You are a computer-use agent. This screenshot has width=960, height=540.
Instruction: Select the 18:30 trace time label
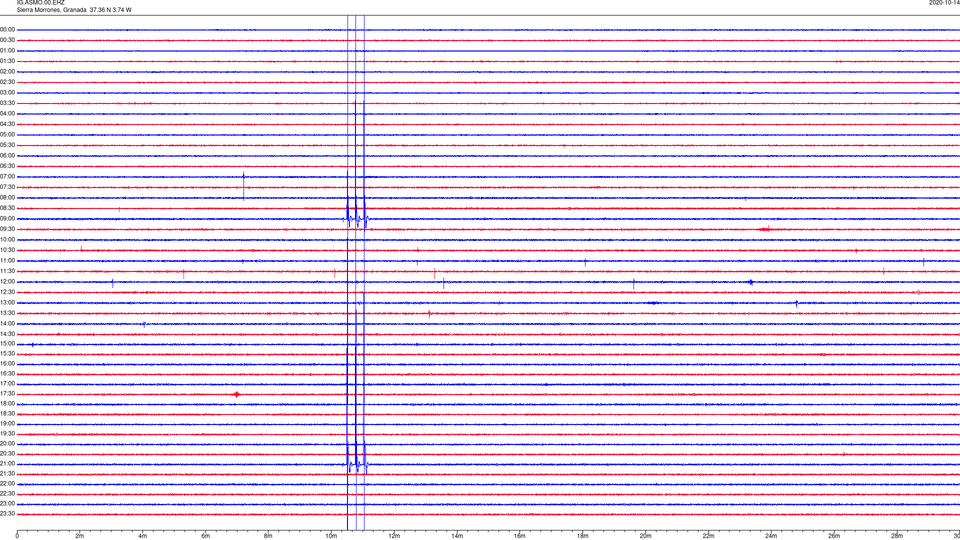point(7,414)
